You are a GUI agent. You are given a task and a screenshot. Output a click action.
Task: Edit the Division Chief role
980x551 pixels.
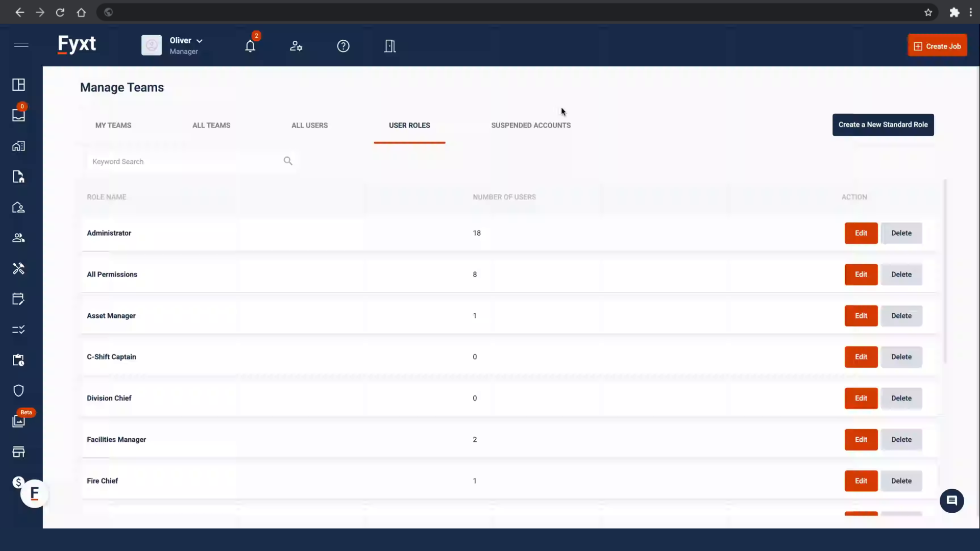pyautogui.click(x=861, y=398)
